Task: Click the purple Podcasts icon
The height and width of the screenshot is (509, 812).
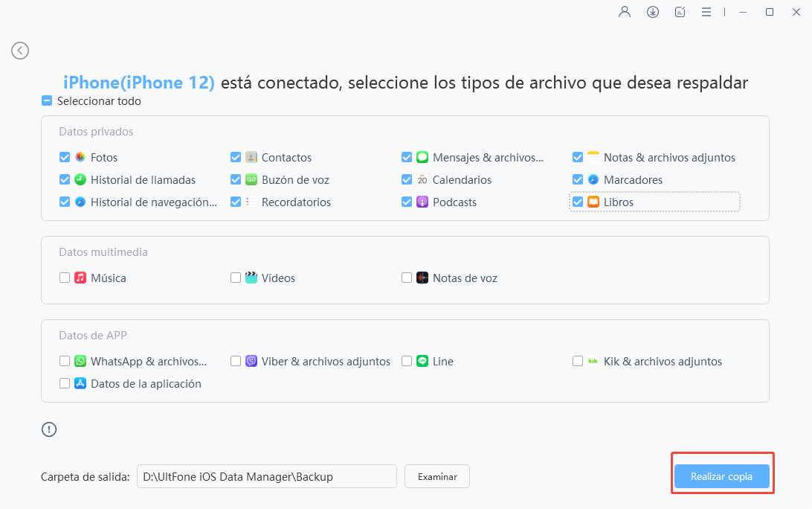Action: [422, 202]
